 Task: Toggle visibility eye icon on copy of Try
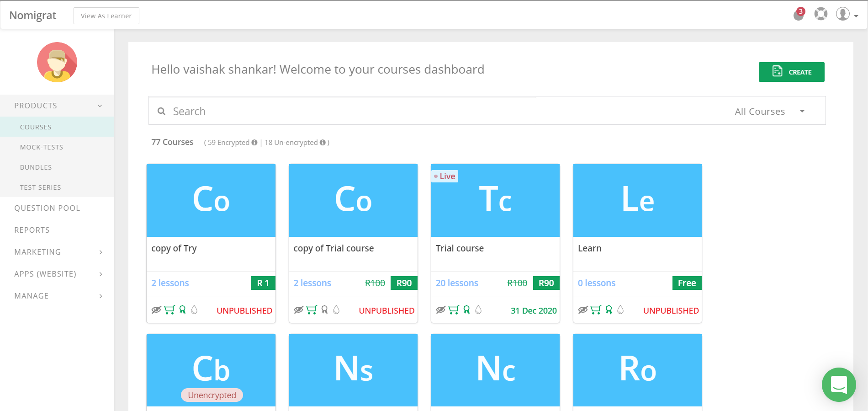click(x=156, y=310)
